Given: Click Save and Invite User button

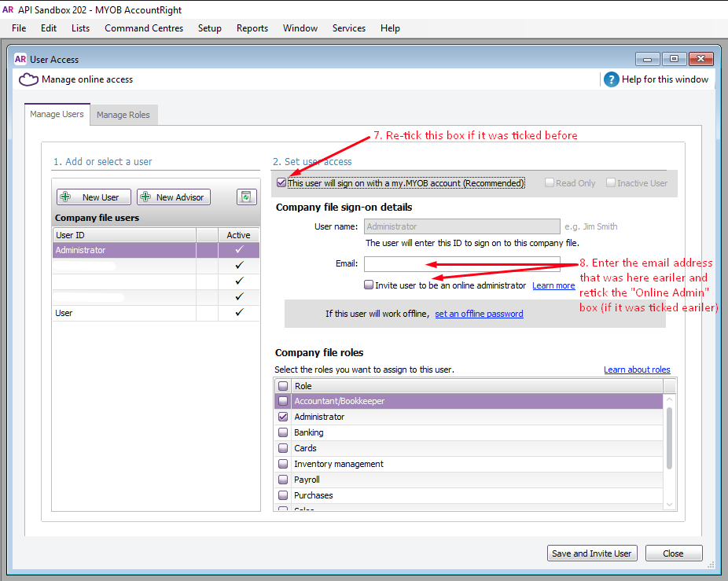Looking at the screenshot, I should [592, 553].
